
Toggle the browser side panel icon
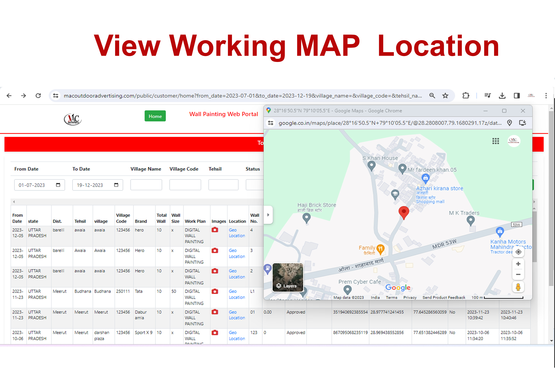(x=517, y=96)
